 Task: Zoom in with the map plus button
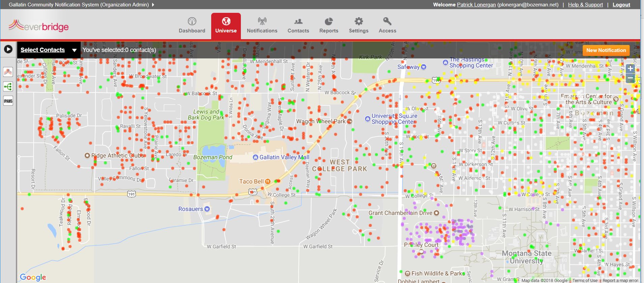(x=630, y=69)
